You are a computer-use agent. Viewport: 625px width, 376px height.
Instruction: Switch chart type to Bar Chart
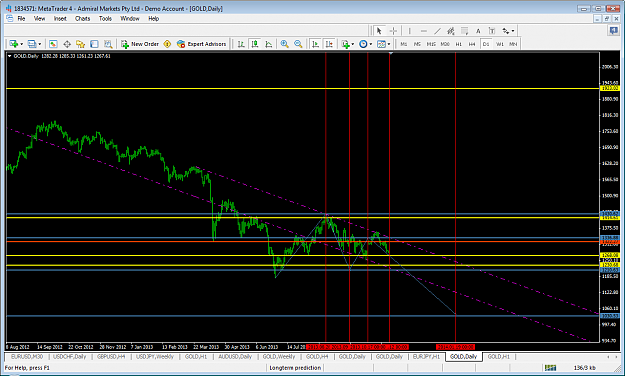[241, 44]
